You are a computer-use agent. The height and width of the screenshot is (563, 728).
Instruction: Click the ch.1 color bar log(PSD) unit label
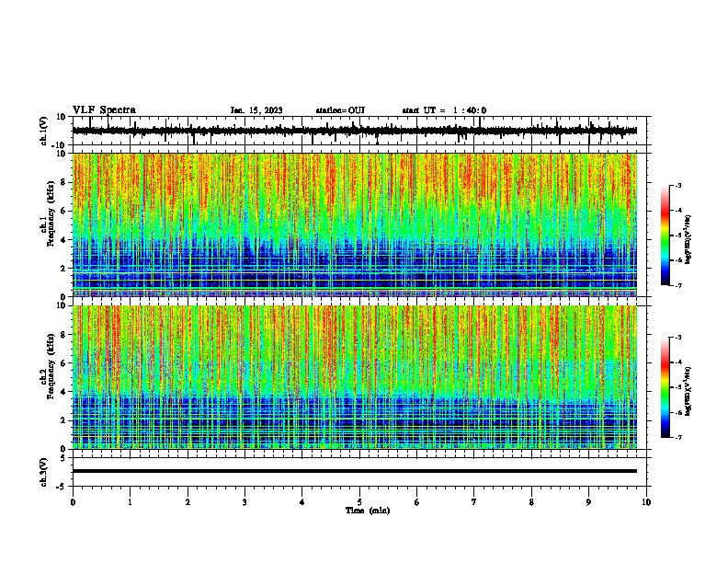pos(688,239)
